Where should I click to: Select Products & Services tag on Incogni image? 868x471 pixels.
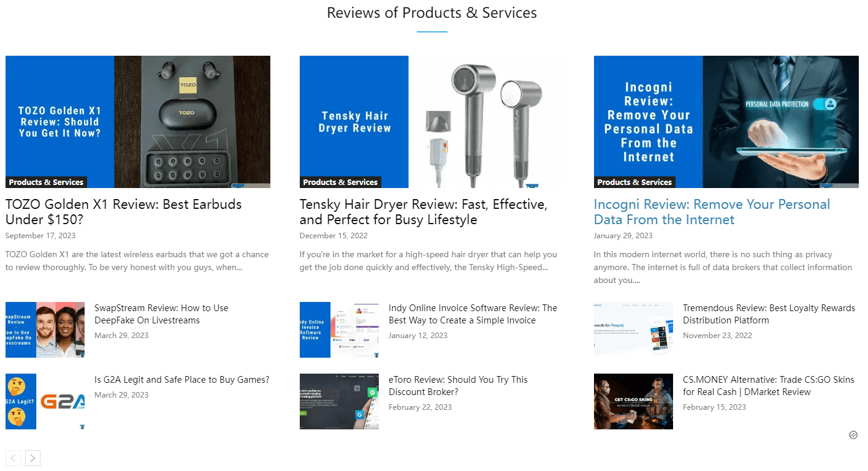coord(634,183)
